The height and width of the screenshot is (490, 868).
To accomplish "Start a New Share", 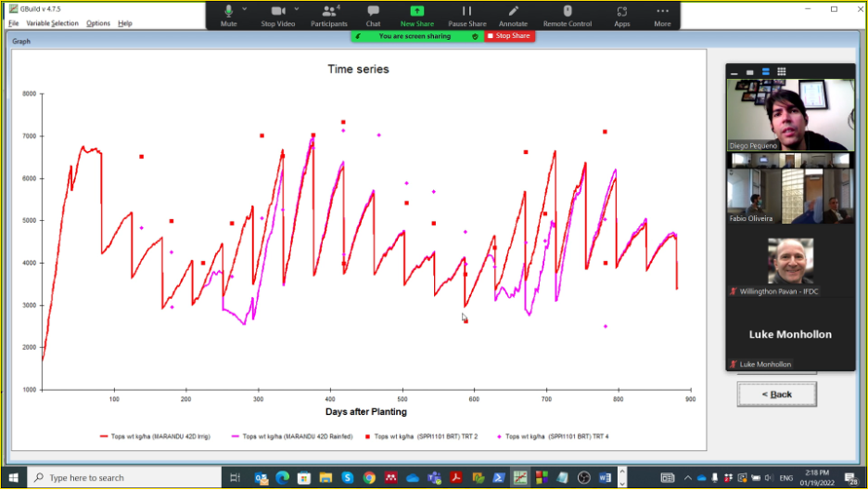I will coord(416,16).
